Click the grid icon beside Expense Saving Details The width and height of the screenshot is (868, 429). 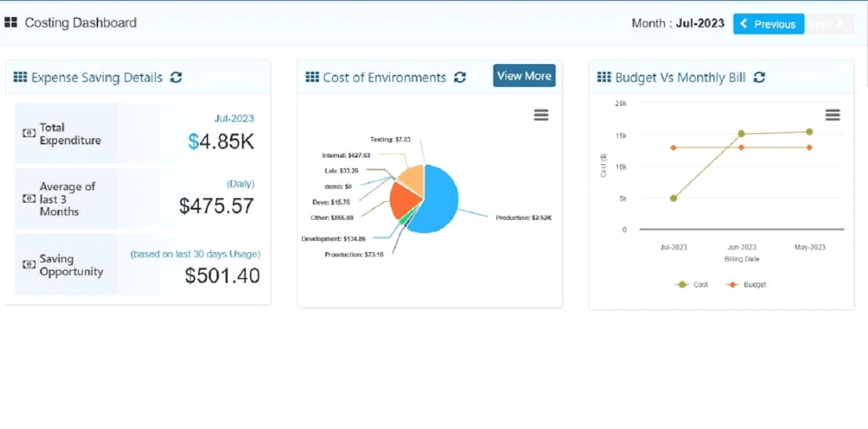pos(21,77)
